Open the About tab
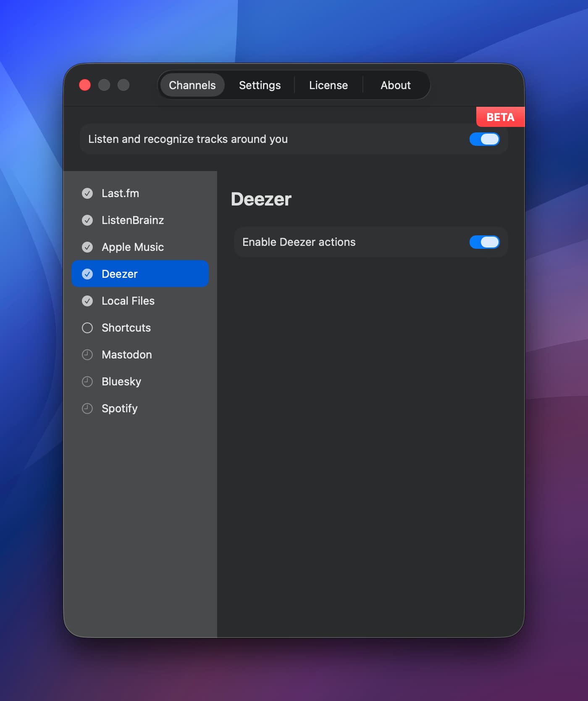588x701 pixels. point(395,85)
